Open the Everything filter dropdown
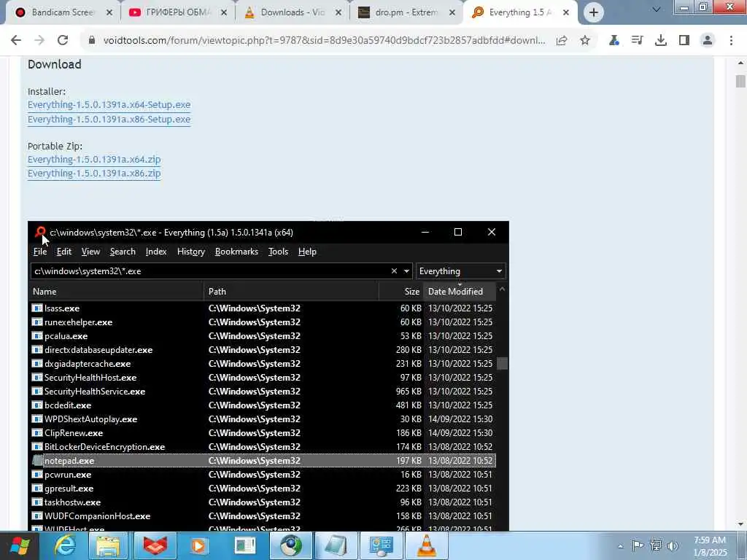Screen dimensions: 747x560 (x=460, y=271)
